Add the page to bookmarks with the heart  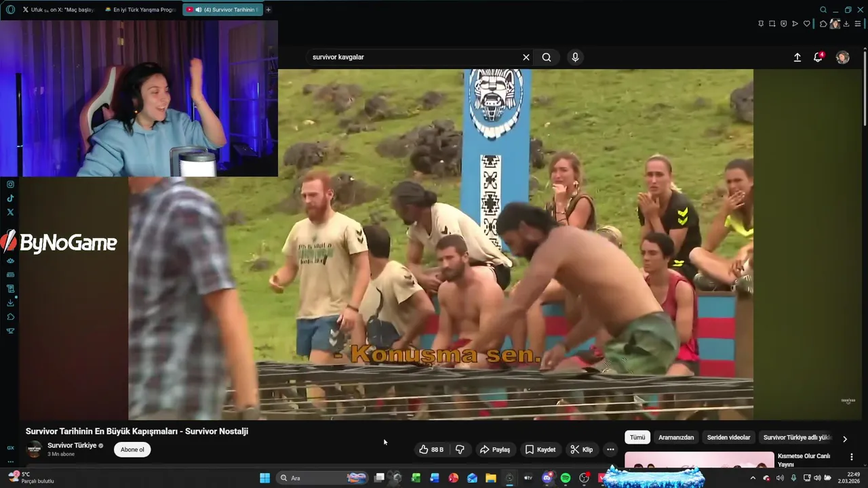coord(807,24)
